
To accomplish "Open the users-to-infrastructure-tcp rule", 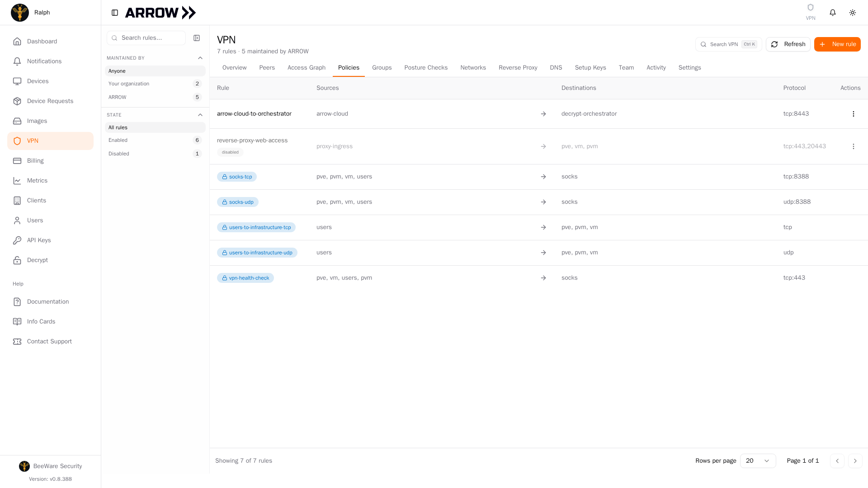I will coord(256,227).
